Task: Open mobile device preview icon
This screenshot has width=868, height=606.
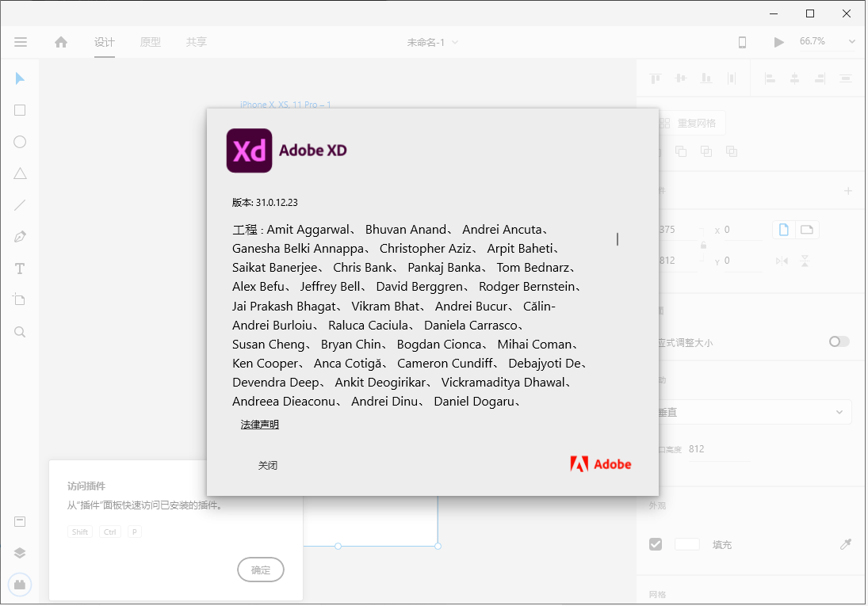Action: coord(742,42)
